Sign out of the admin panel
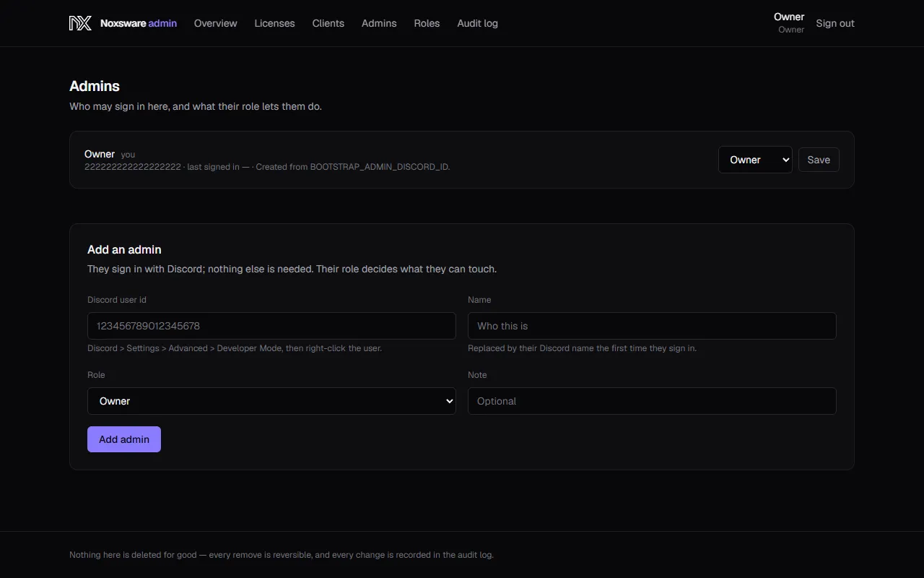 (x=835, y=23)
